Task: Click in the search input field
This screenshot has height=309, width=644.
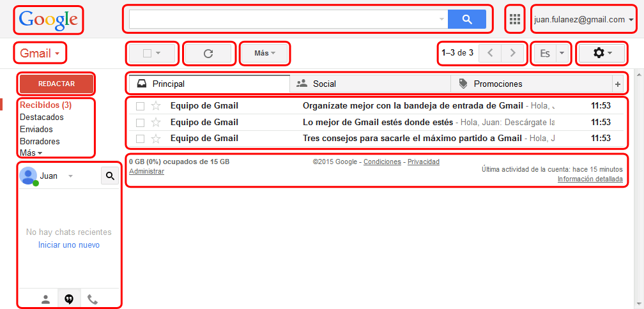Action: point(284,19)
